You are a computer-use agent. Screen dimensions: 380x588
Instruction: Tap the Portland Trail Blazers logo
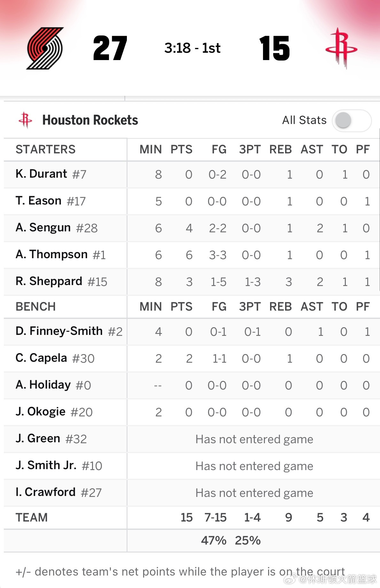tap(45, 48)
